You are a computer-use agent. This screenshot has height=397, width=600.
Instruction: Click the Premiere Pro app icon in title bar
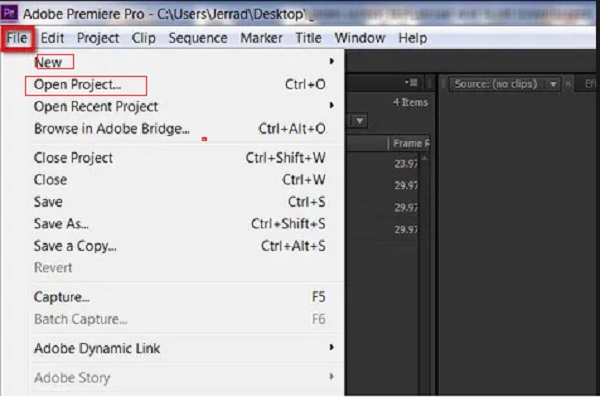coord(9,13)
